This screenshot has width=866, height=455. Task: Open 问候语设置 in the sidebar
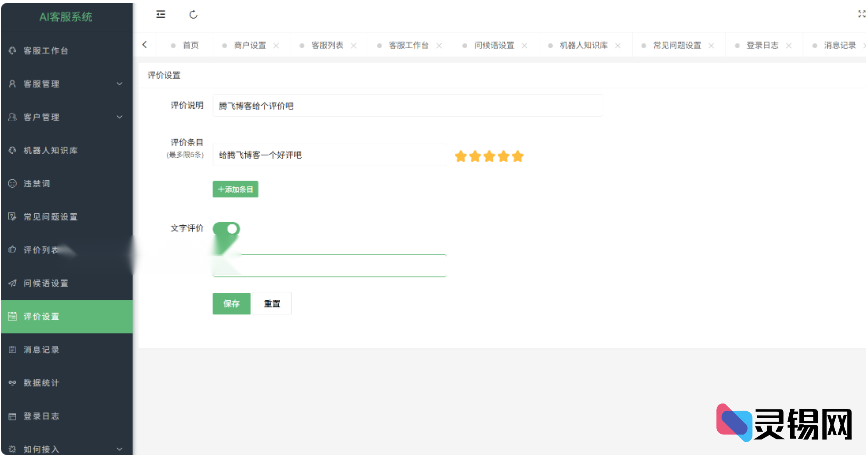coord(66,283)
